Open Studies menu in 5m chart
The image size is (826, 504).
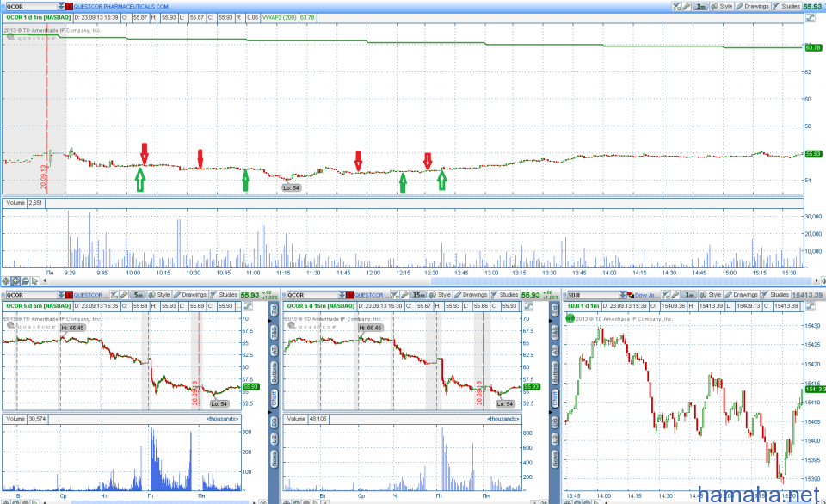coord(224,295)
